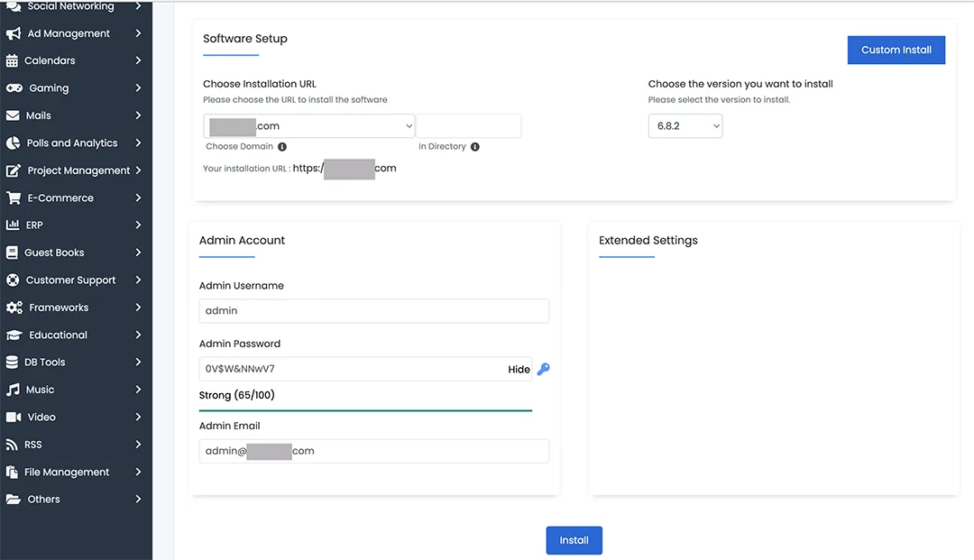Click the In Directory input field
The height and width of the screenshot is (560, 974).
click(468, 126)
